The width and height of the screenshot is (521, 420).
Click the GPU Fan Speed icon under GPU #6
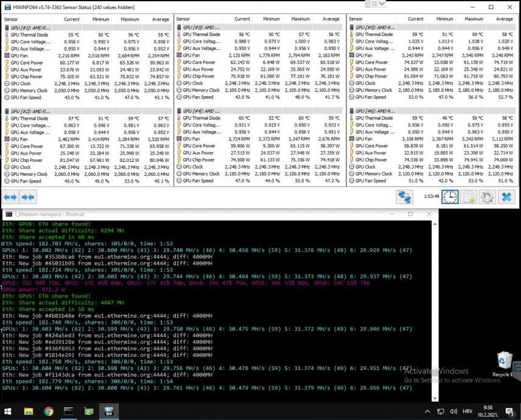click(x=352, y=181)
